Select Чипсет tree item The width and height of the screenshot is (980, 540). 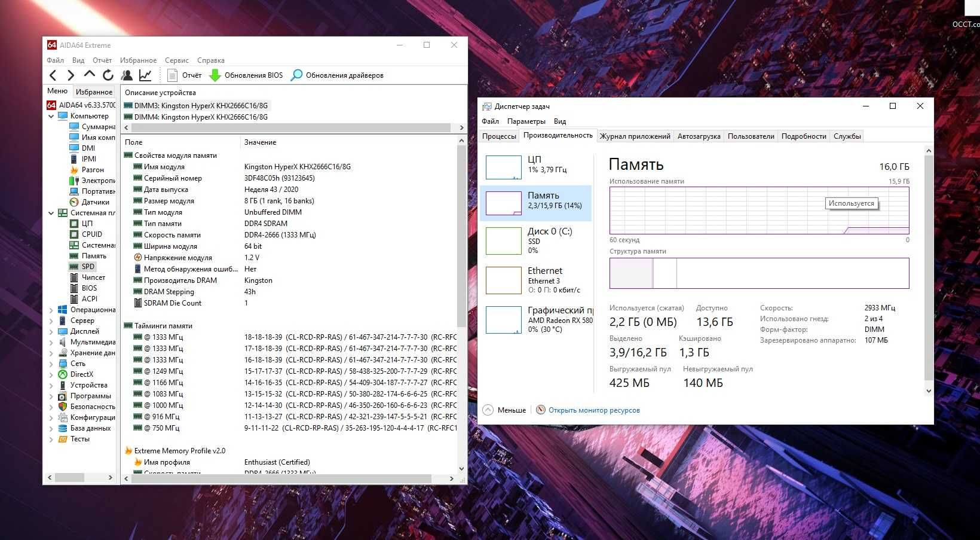pos(87,277)
